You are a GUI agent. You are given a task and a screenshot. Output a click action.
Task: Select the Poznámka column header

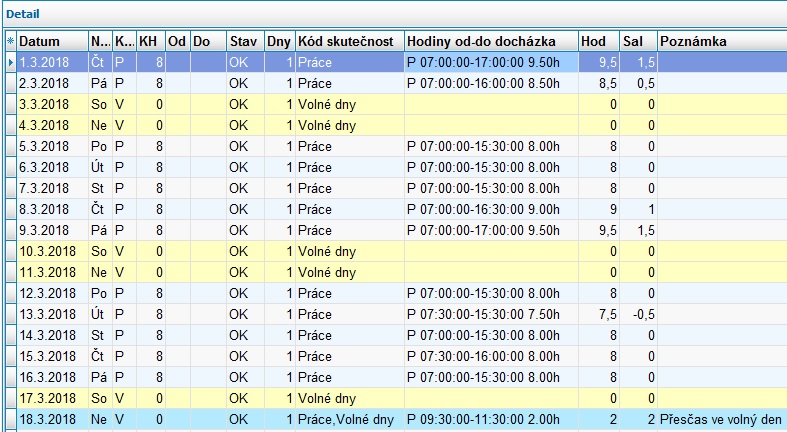(722, 41)
